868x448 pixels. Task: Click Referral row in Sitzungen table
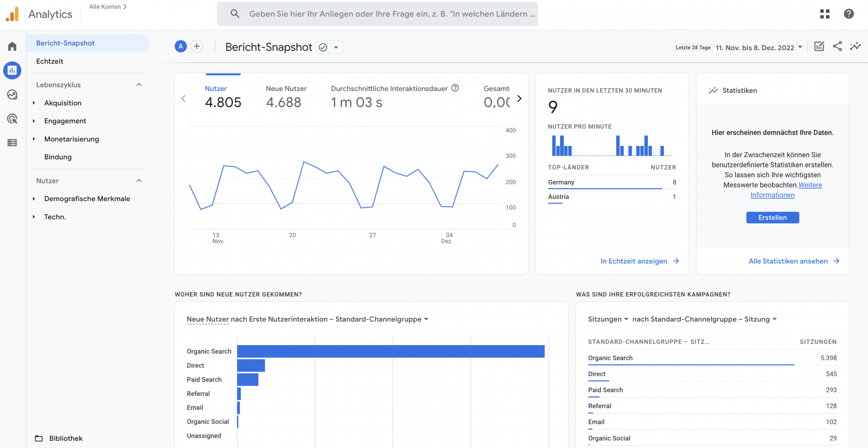[x=712, y=406]
